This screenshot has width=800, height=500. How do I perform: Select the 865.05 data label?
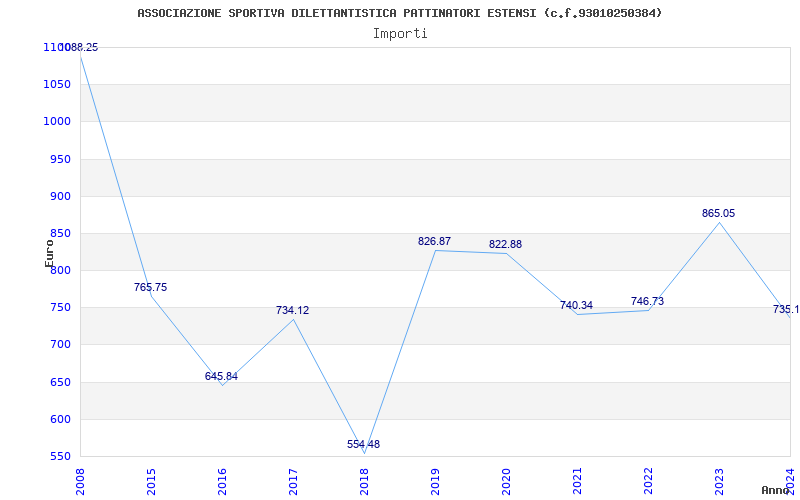coord(718,213)
